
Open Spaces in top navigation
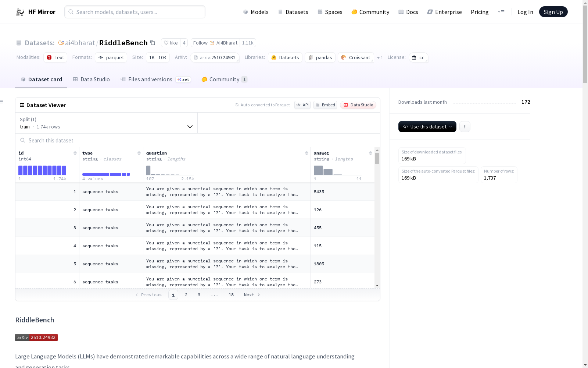330,12
